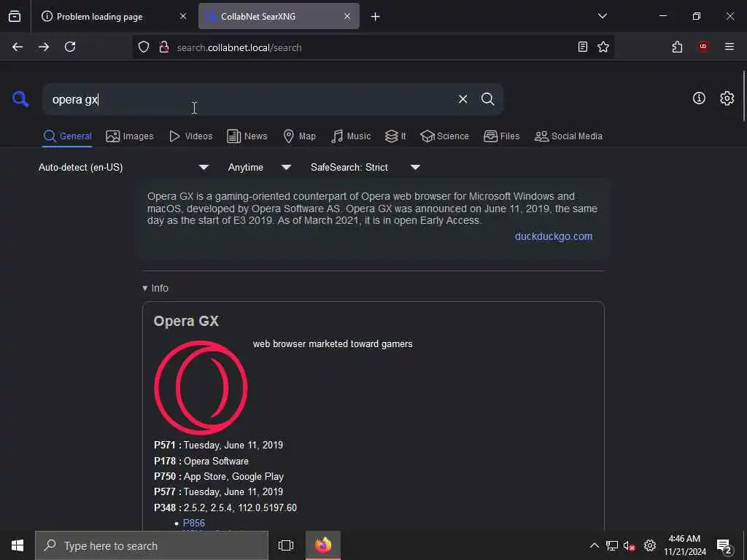Open the network tray icon
Screen dimensions: 747x560
click(612, 545)
